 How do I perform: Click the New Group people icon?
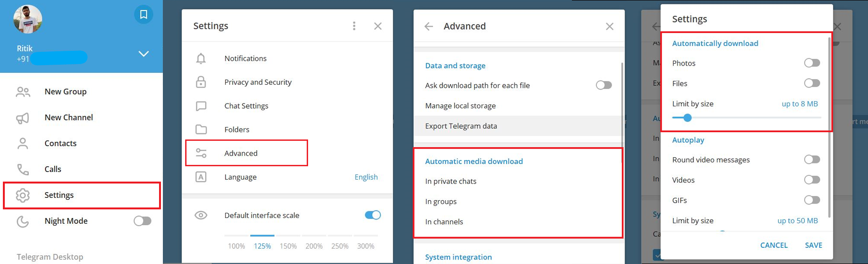23,92
